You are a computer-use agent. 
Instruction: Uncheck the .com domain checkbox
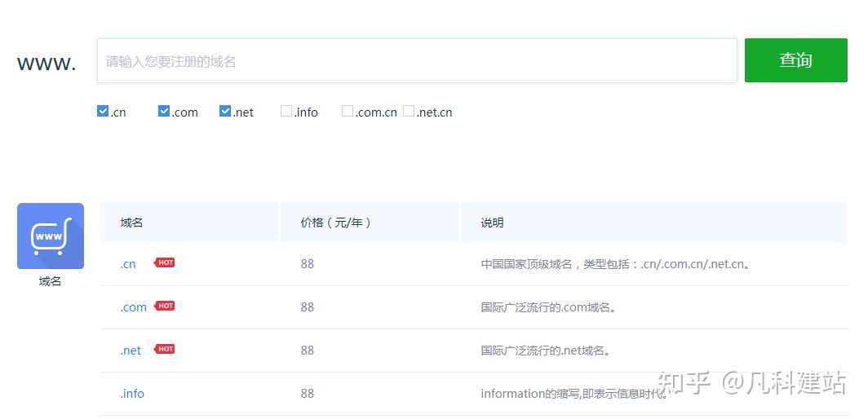(164, 111)
